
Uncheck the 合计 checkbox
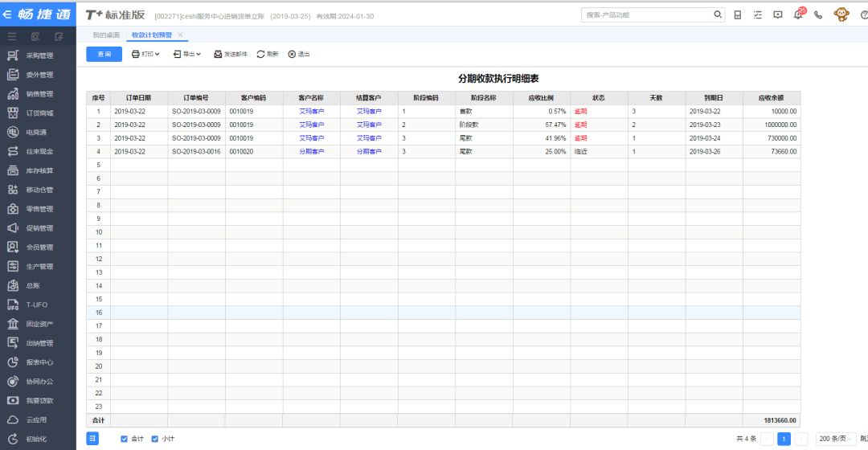click(124, 439)
